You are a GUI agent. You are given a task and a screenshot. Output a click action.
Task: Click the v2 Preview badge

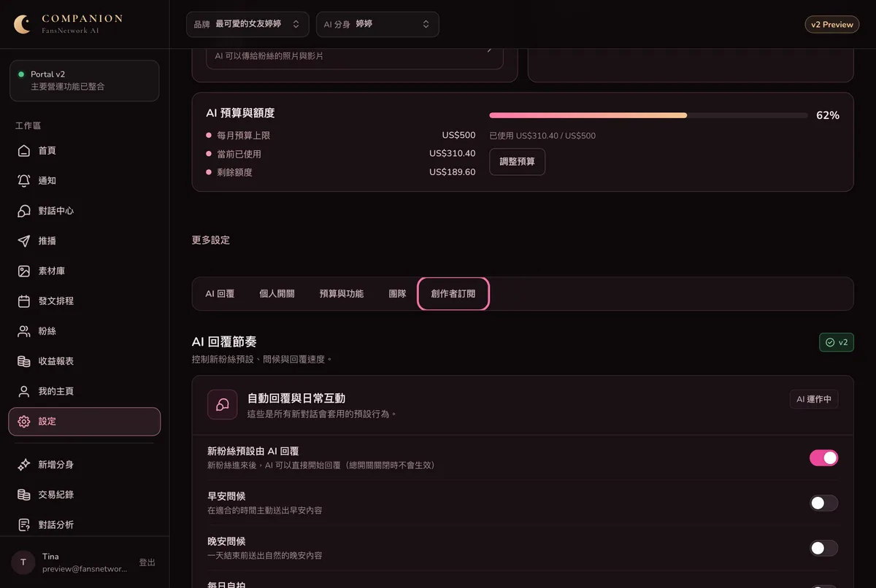coord(832,24)
